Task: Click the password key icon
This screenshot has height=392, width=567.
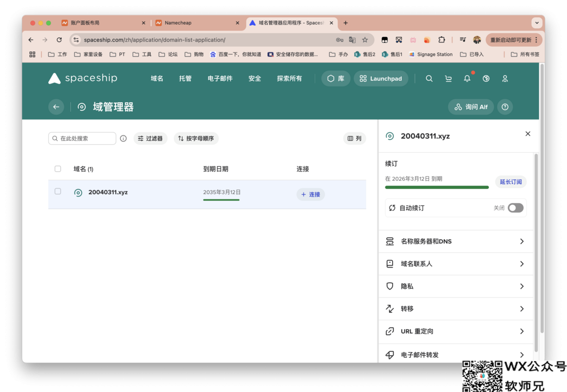Action: 340,40
